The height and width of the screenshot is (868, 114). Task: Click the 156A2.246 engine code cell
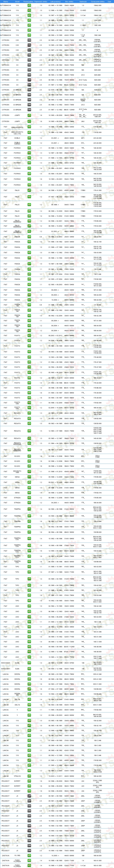[98, 15]
